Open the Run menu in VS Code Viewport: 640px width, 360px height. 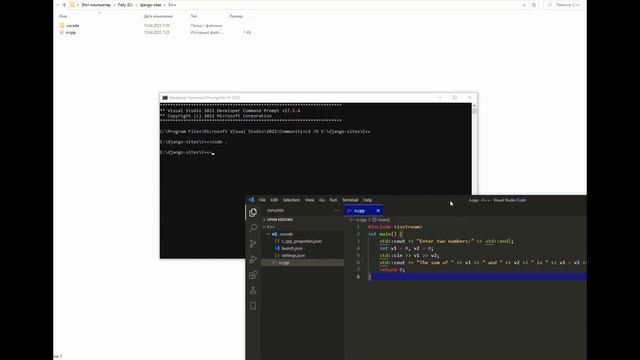point(333,200)
